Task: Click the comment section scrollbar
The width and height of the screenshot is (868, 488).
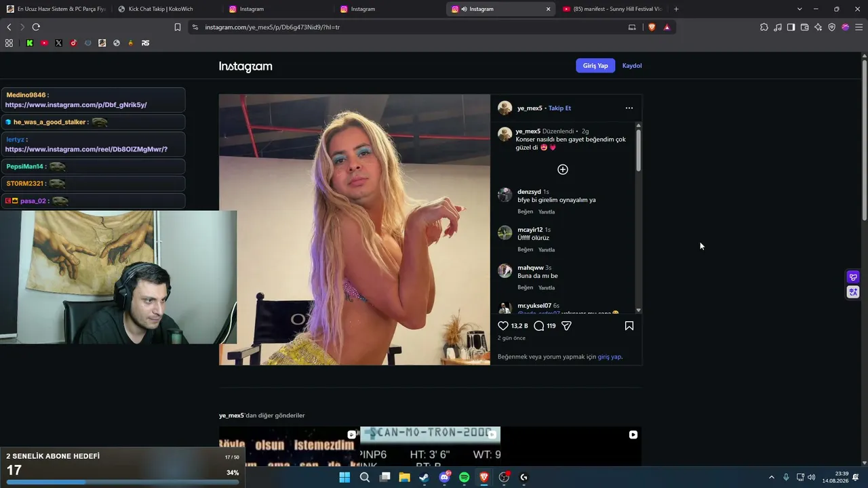Action: click(x=638, y=149)
